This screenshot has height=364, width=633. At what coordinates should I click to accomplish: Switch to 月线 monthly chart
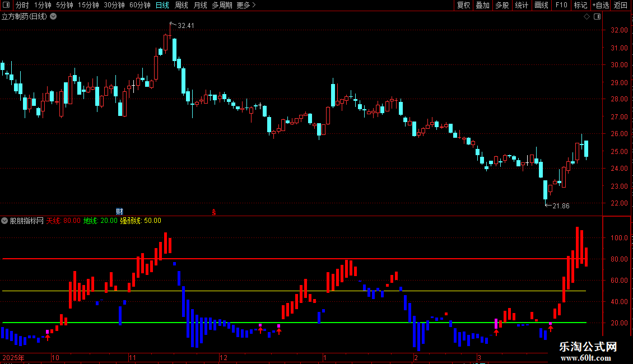coord(200,5)
